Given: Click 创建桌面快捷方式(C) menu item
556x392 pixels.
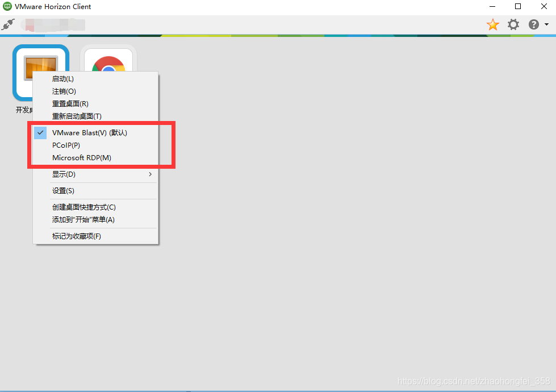Looking at the screenshot, I should (95, 207).
